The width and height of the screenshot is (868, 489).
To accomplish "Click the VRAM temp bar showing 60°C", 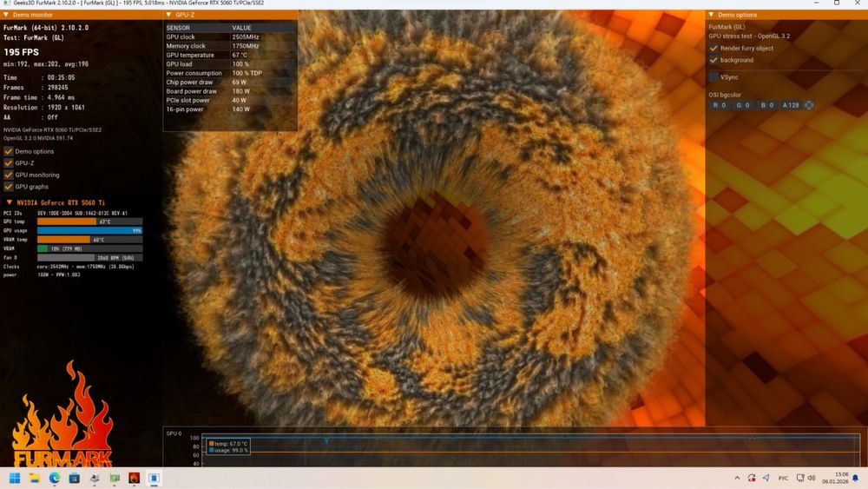I will (89, 240).
